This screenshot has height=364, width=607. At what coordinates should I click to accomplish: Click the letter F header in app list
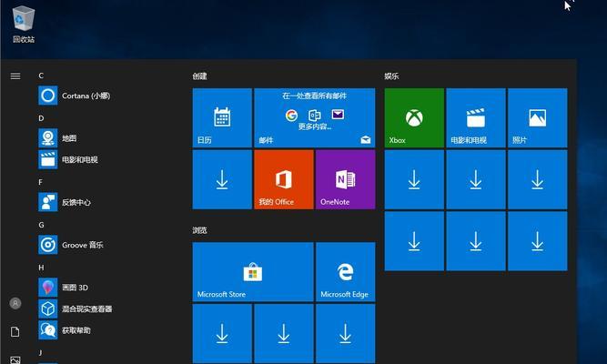(41, 182)
